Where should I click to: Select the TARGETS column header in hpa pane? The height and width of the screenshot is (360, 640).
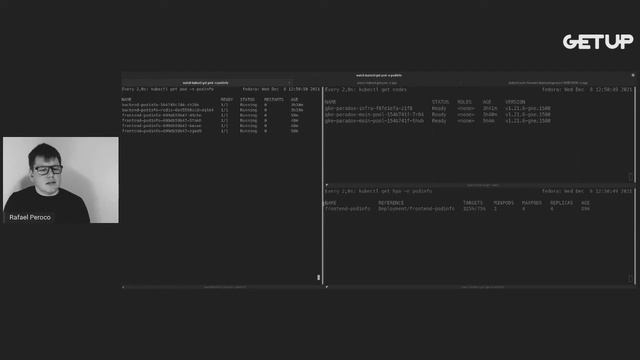tap(473, 203)
